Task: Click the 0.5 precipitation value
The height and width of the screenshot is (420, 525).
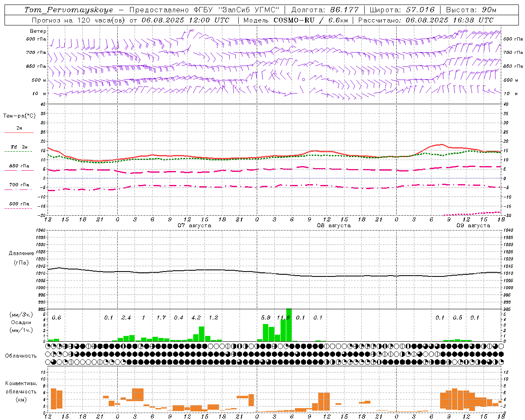Action: click(457, 318)
